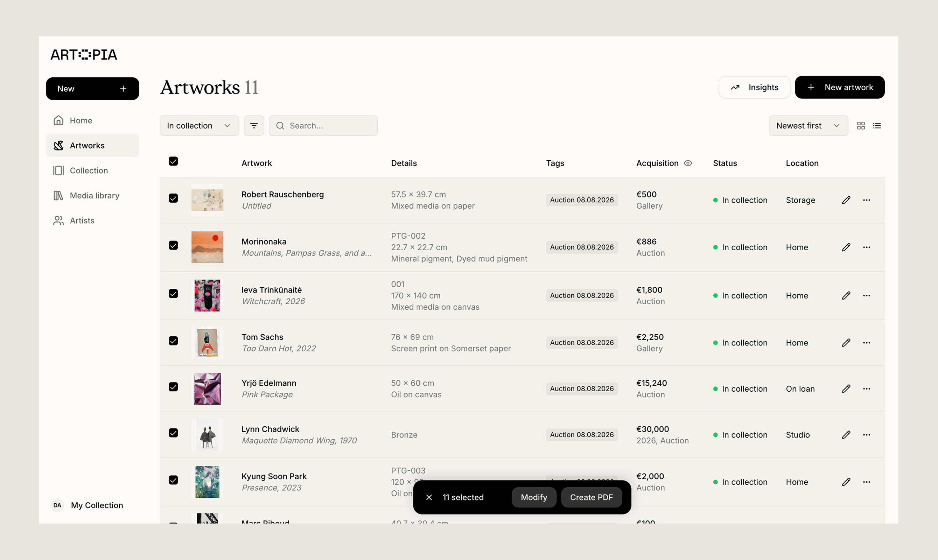
Task: Select Artworks in the sidebar
Action: pos(92,145)
